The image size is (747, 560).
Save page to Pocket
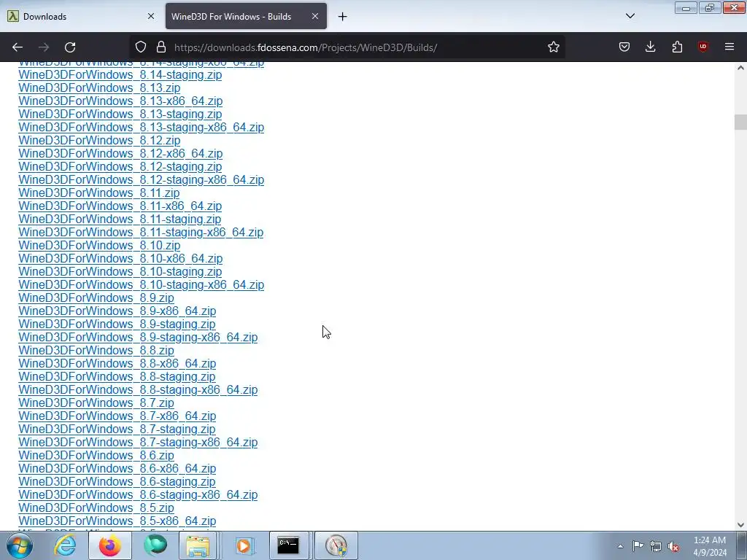tap(624, 47)
